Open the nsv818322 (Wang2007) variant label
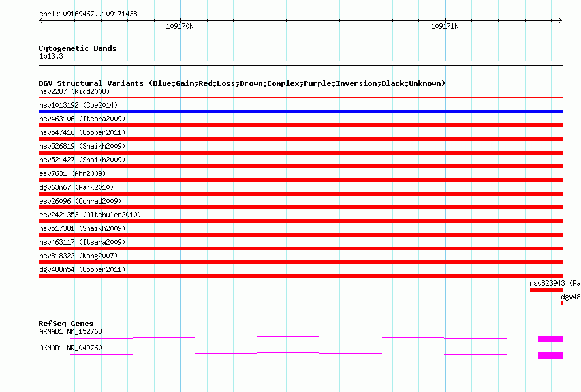The height and width of the screenshot is (392, 581). tap(78, 256)
